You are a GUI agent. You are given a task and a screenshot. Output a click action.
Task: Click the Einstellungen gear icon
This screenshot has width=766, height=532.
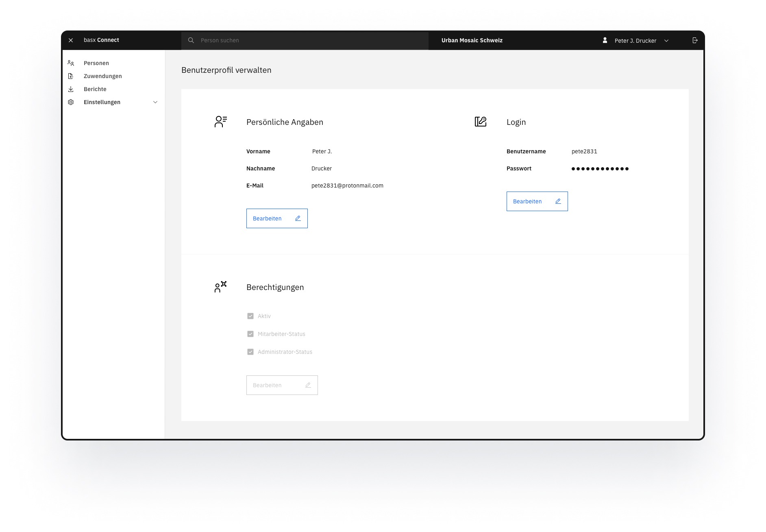coord(71,102)
